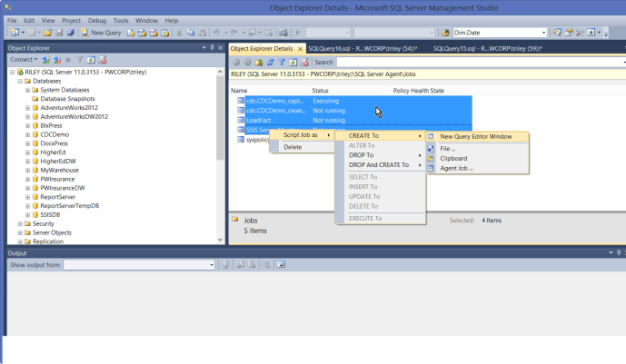This screenshot has height=364, width=626.
Task: Open the Tools menu
Action: tap(121, 19)
